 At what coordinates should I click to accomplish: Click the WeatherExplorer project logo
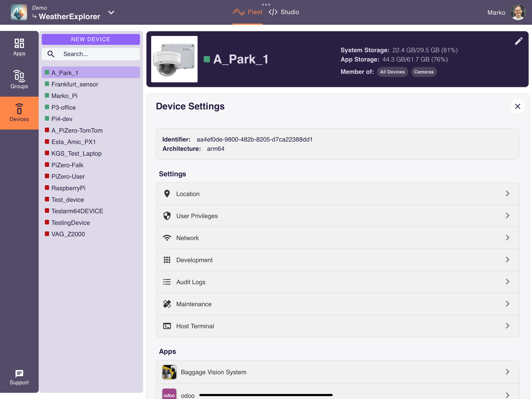pyautogui.click(x=19, y=12)
